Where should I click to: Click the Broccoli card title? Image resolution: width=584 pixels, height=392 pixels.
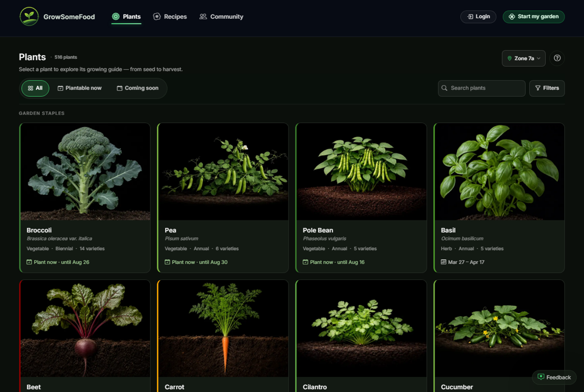click(39, 230)
